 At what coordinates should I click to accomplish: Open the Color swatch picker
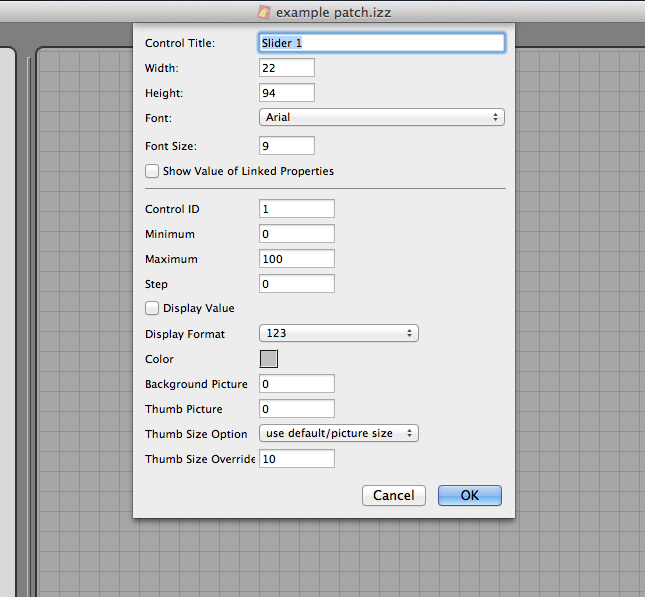(x=269, y=359)
